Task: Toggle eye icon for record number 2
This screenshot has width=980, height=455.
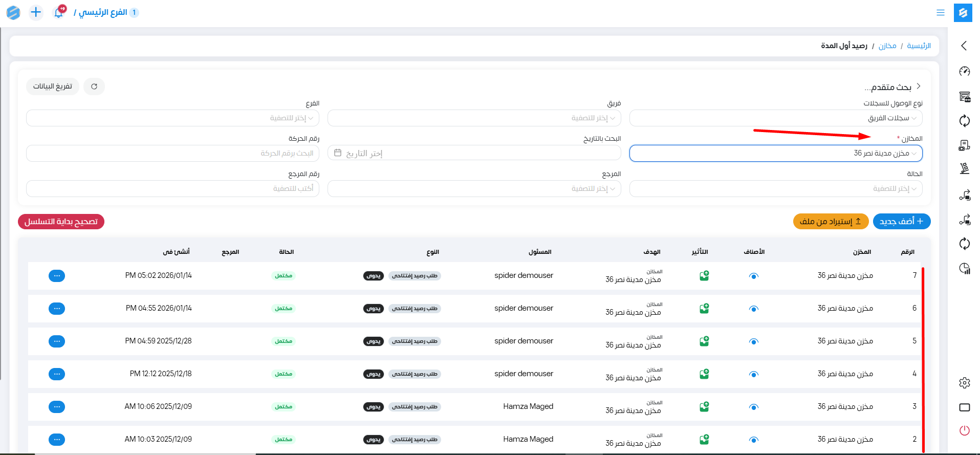Action: pyautogui.click(x=753, y=440)
